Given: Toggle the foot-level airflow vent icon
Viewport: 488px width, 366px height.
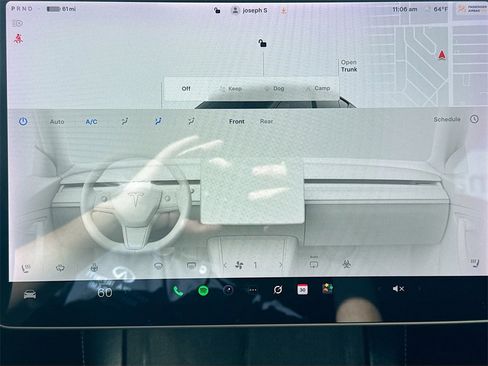Looking at the screenshot, I should (191, 121).
